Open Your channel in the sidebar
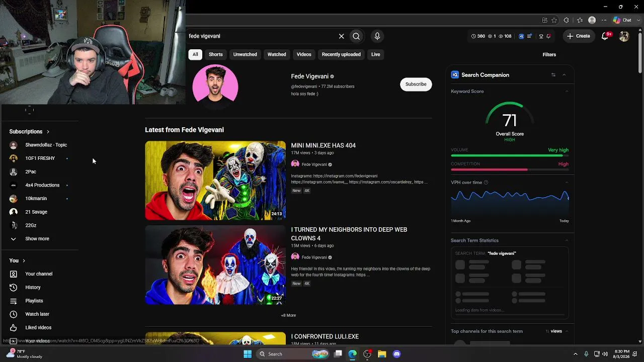The width and height of the screenshot is (644, 362). tap(39, 274)
